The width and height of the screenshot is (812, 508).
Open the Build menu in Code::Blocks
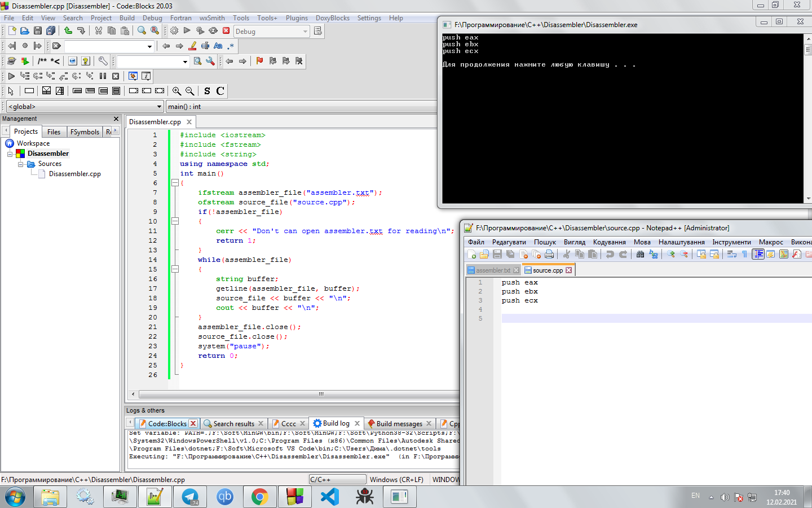pos(127,18)
